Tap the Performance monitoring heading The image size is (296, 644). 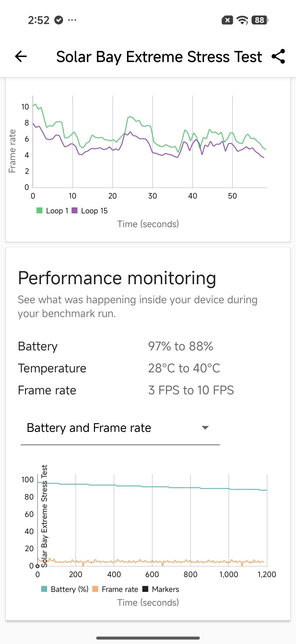click(x=117, y=278)
